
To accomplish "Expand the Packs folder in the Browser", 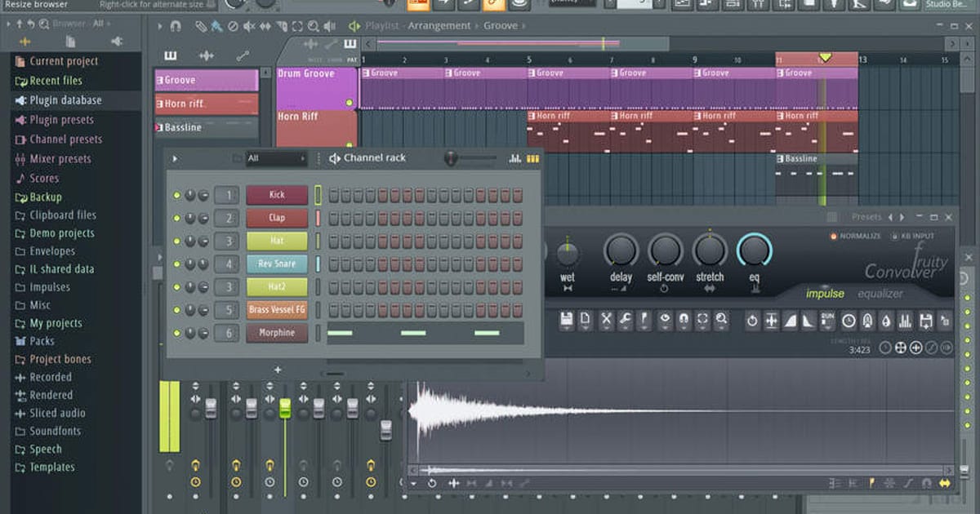I will [37, 341].
